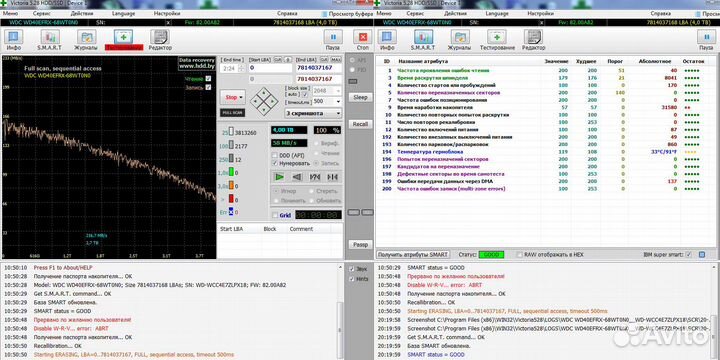Click the small x beside the SN field

[x=168, y=22]
